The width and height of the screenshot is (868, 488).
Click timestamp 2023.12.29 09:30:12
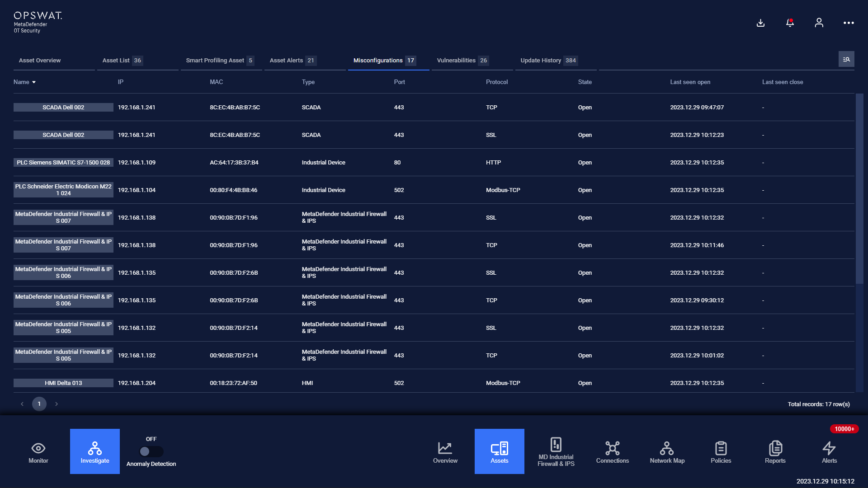click(697, 300)
